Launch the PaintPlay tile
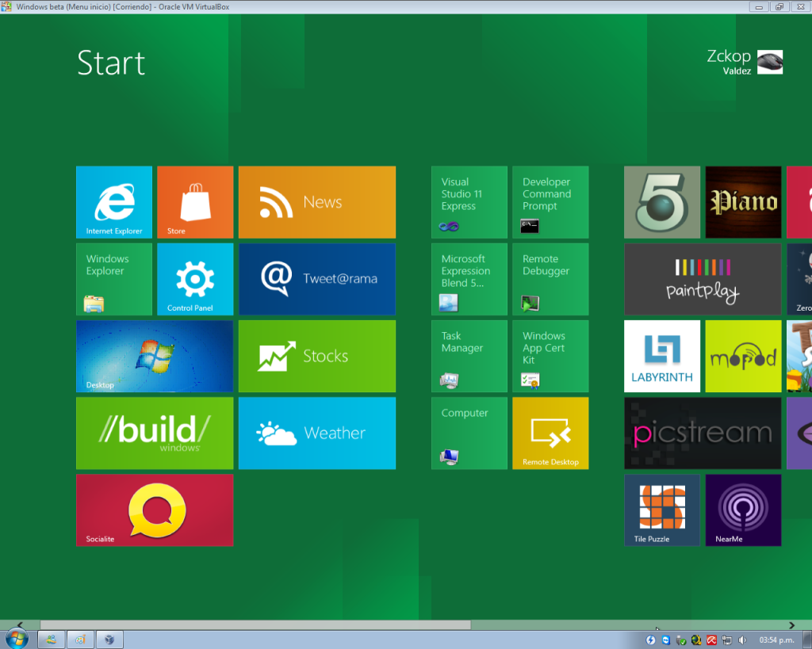Viewport: 812px width, 649px height. pos(703,279)
